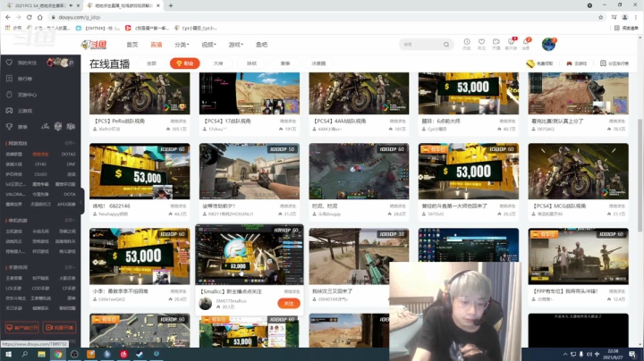Screen dimensions: 644x361
Task: Open a new Chrome tab
Action: point(171,5)
